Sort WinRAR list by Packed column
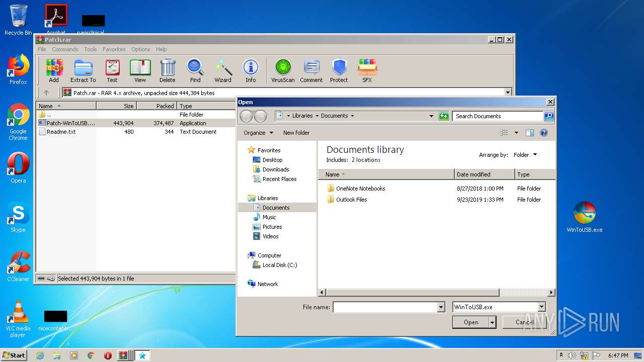The width and height of the screenshot is (644, 362). pyautogui.click(x=156, y=106)
